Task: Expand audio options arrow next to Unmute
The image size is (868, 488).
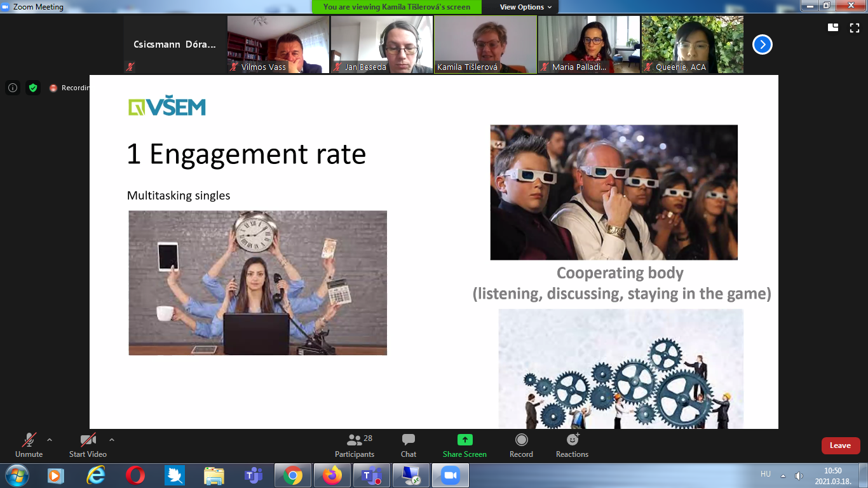Action: pyautogui.click(x=50, y=440)
